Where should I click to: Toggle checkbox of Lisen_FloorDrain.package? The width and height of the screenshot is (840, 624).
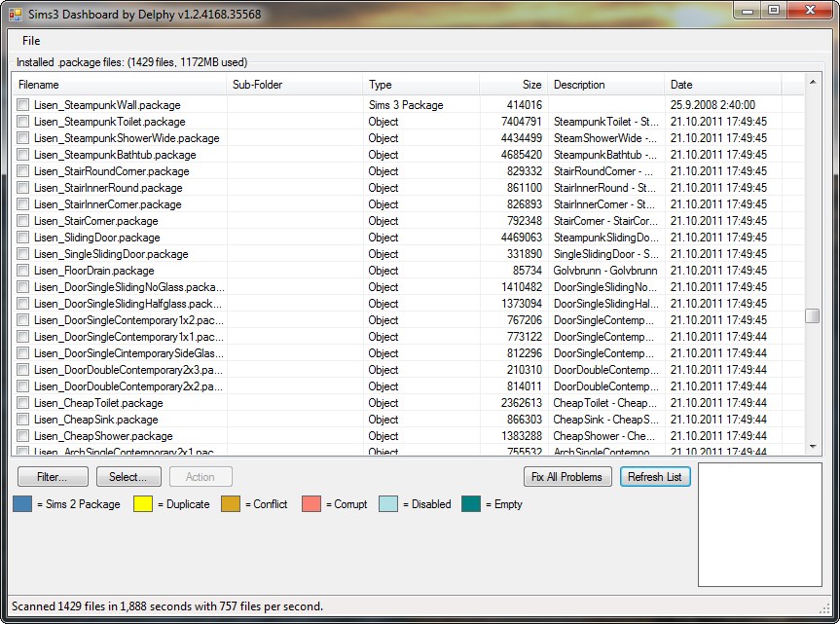[x=23, y=271]
